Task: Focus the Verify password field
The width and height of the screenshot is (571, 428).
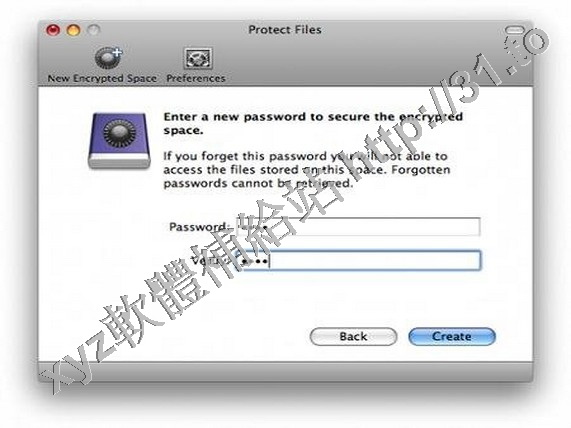Action: pyautogui.click(x=358, y=260)
